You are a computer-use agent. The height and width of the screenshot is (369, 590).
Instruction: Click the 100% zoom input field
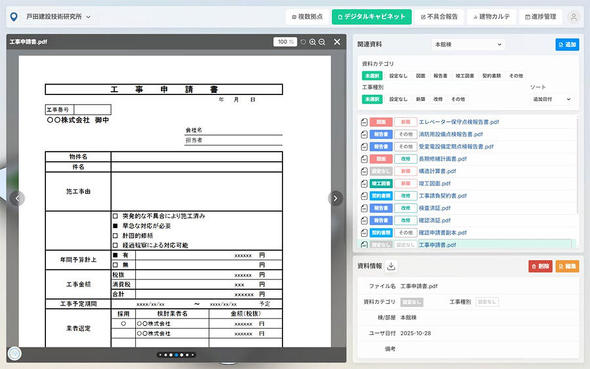[x=285, y=42]
